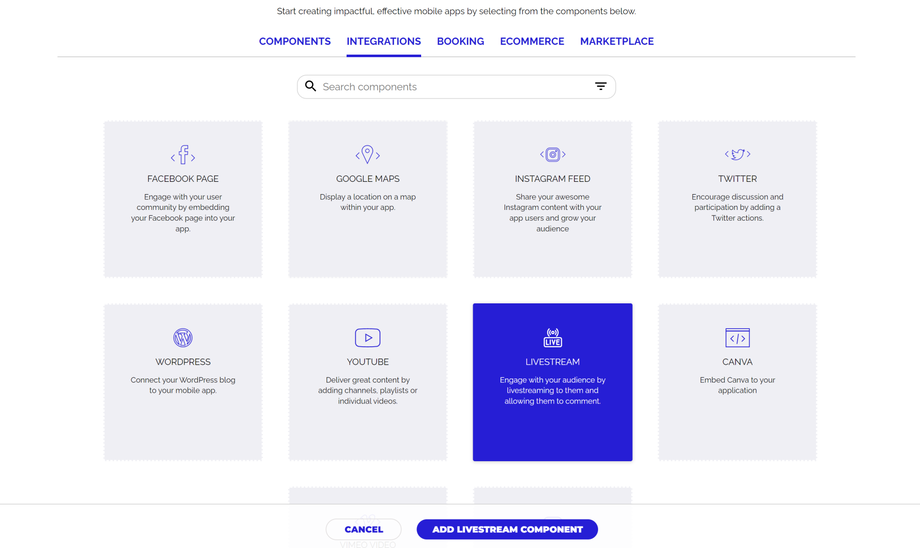Focus the Search components field
Viewport: 920px width, 548px height.
(x=456, y=87)
